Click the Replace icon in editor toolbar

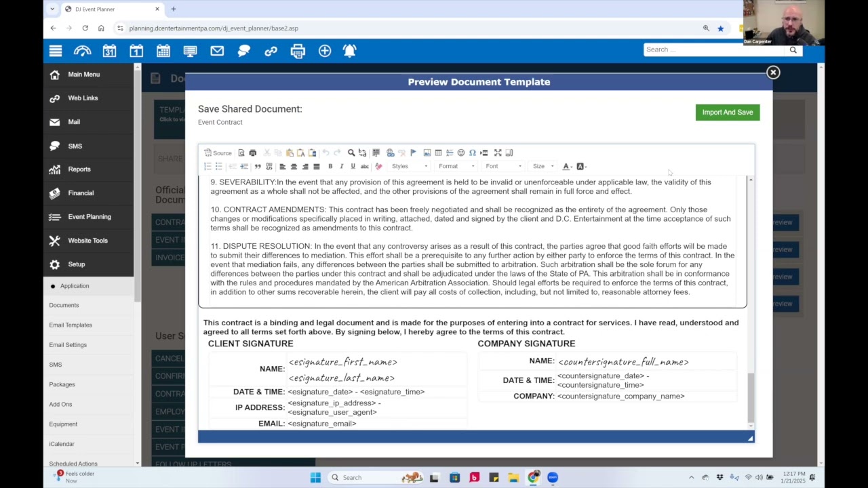(x=362, y=153)
